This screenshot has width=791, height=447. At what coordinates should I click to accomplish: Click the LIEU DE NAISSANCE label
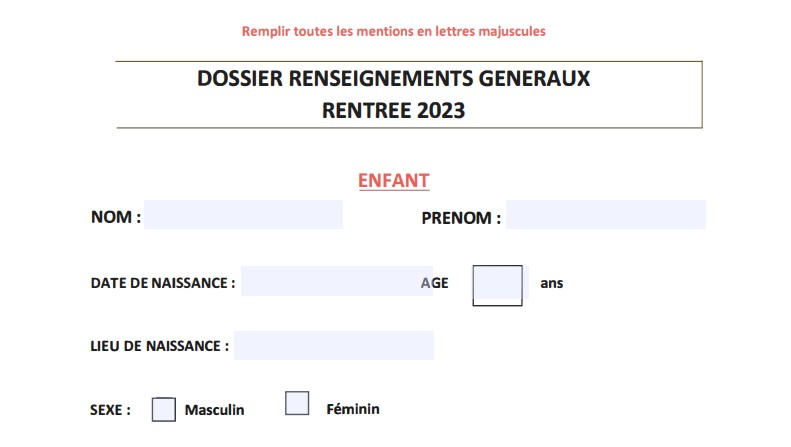159,346
